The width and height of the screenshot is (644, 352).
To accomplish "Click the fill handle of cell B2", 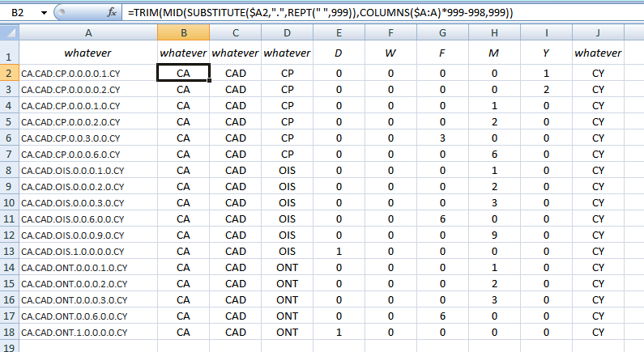I will tap(210, 80).
